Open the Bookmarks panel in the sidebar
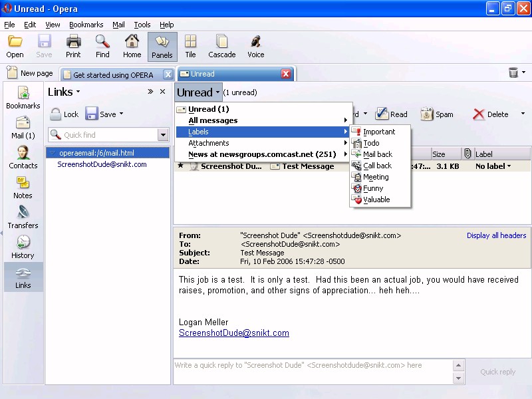Screen dimensions: 532x399 click(23, 98)
